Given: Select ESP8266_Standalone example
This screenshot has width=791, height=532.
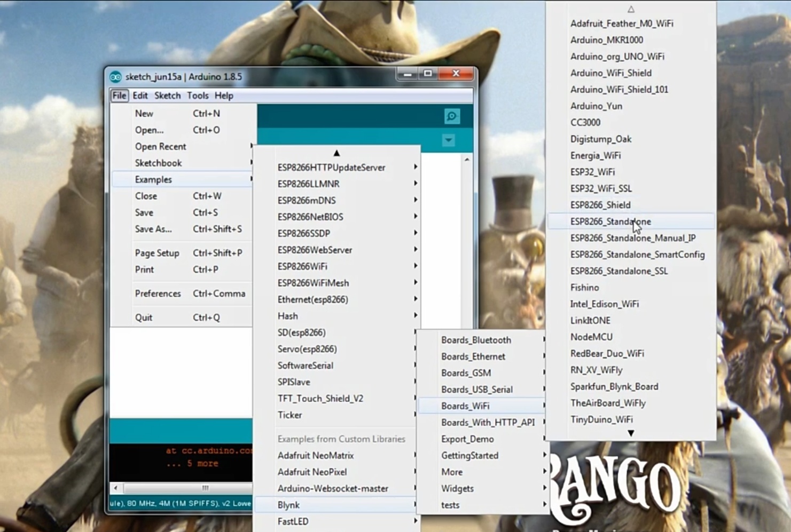Looking at the screenshot, I should [631, 221].
